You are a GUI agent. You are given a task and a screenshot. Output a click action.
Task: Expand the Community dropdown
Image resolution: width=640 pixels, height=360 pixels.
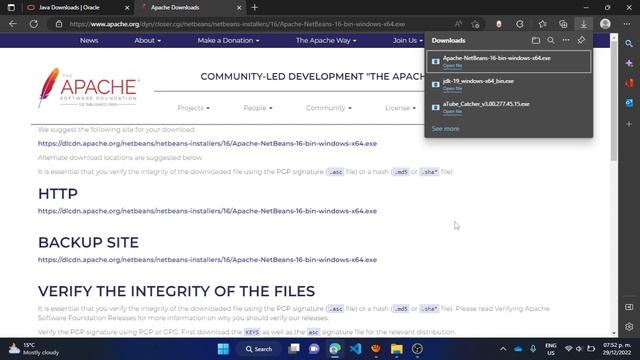click(x=329, y=108)
